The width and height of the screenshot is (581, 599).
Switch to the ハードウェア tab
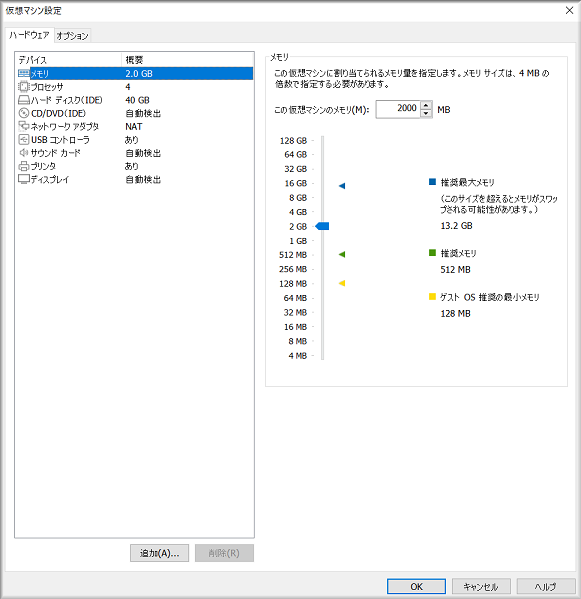(29, 35)
